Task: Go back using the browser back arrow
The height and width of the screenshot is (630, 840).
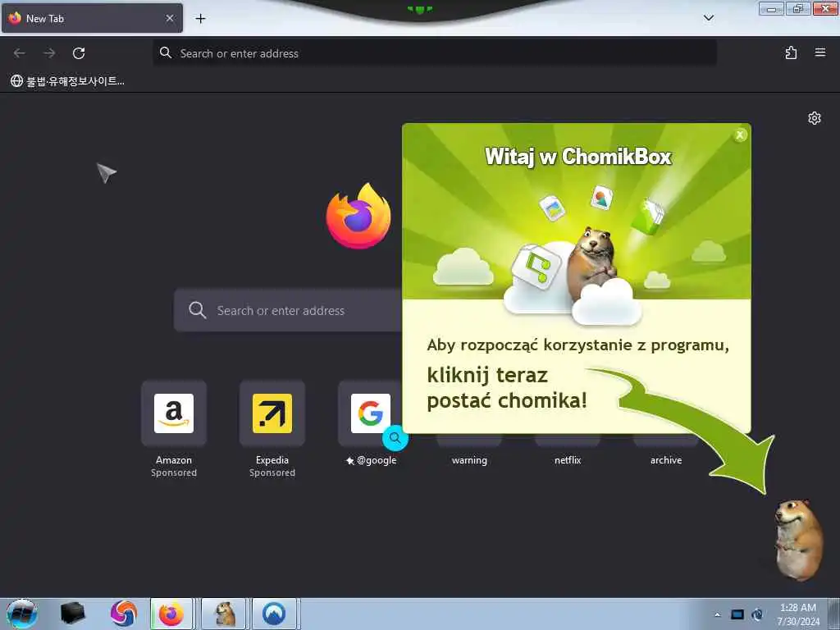Action: click(20, 53)
